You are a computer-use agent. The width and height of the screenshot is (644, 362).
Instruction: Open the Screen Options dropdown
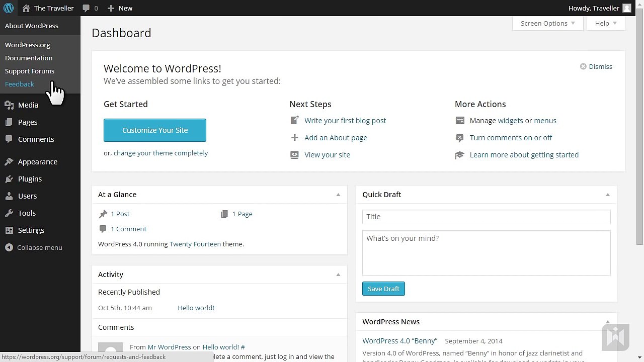[x=547, y=23]
